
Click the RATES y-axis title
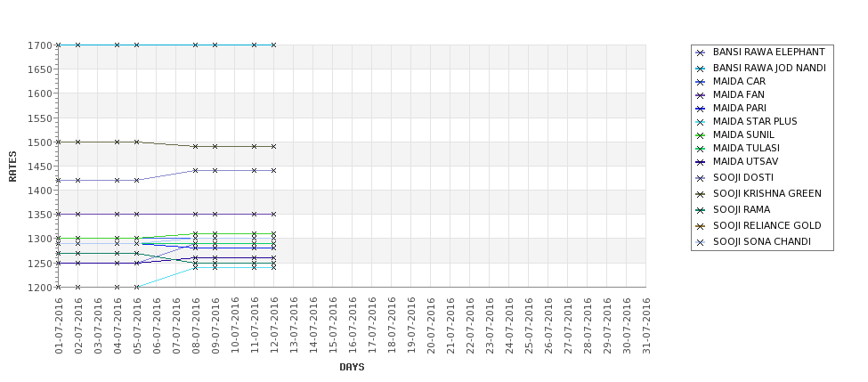click(x=12, y=167)
